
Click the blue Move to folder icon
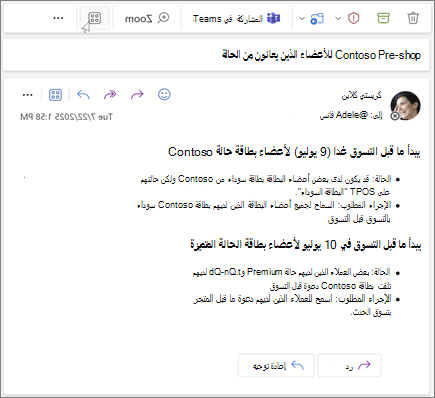tap(317, 18)
